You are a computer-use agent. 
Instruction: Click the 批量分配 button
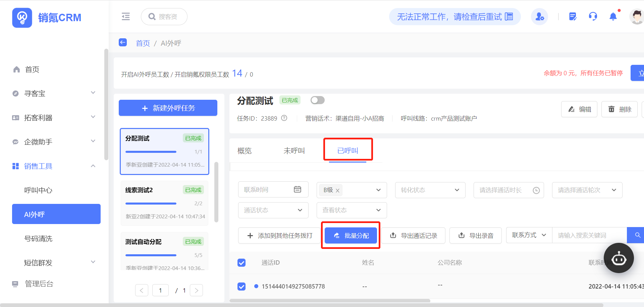point(351,235)
